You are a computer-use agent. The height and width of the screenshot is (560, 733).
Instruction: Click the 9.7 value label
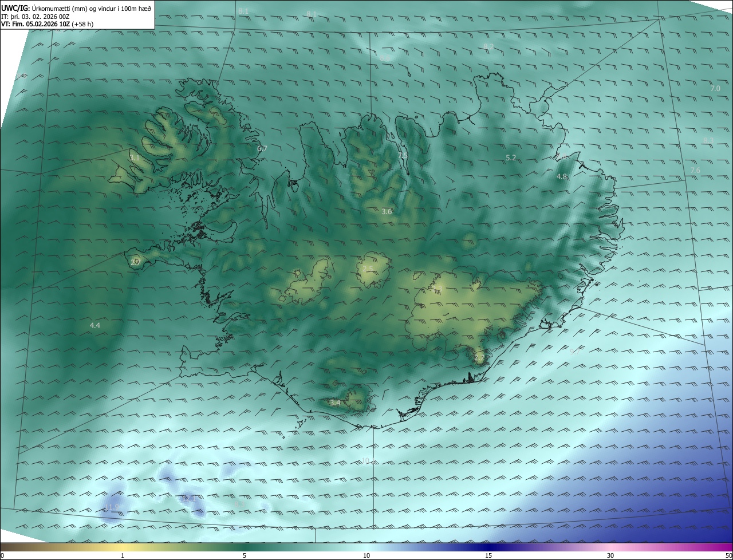pos(576,352)
